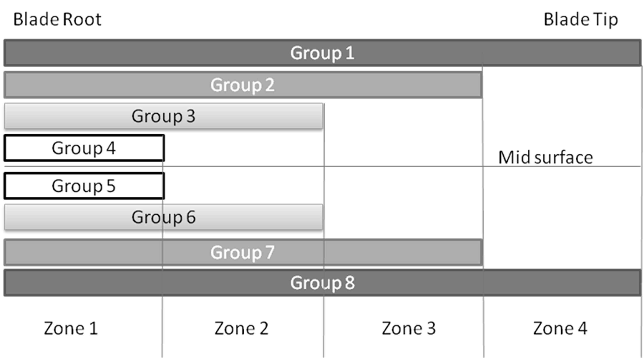Select the Group 4 outlined box
The image size is (644, 358).
coord(84,148)
